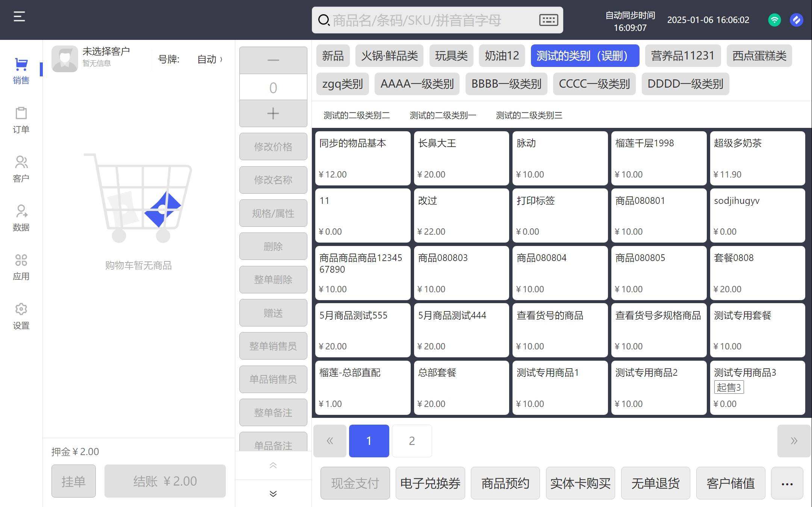Increase quantity with the plus button

[x=273, y=114]
